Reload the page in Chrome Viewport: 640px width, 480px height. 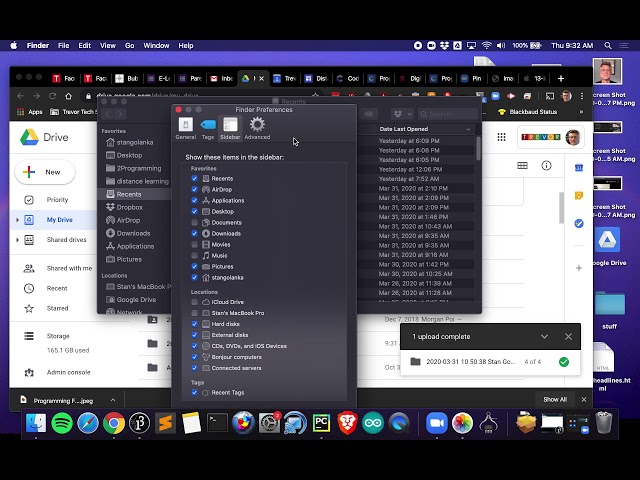(52, 96)
